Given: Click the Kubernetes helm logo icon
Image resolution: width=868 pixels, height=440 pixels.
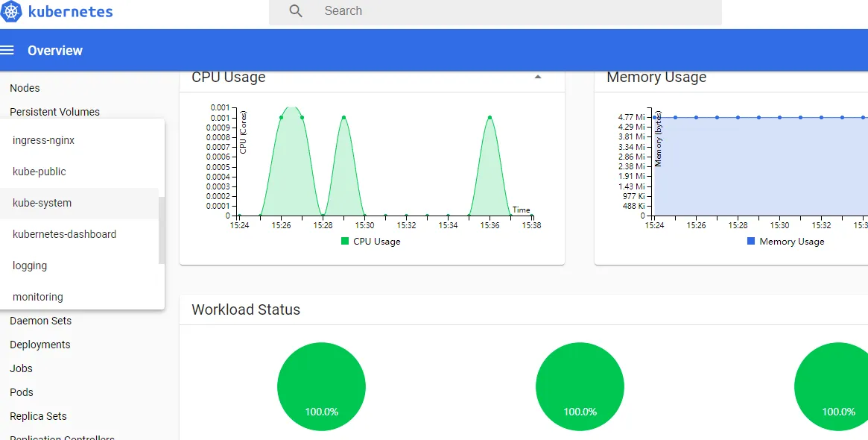Looking at the screenshot, I should click(10, 11).
